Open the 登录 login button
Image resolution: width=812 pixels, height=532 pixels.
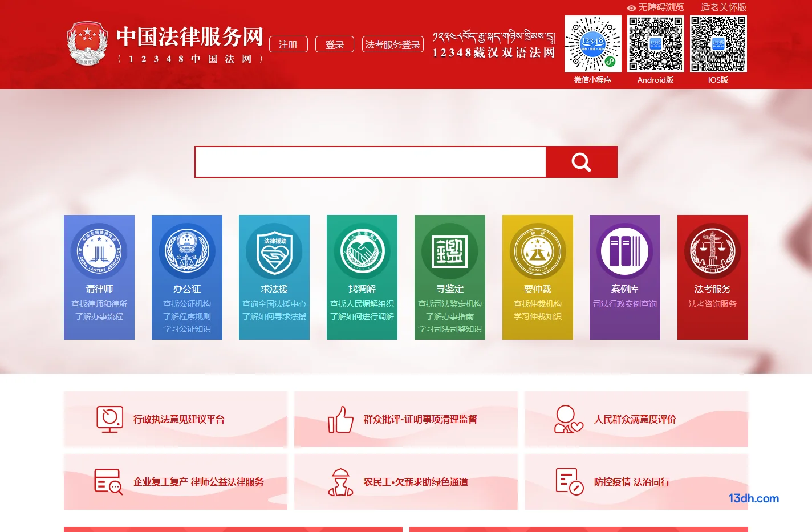(x=335, y=44)
